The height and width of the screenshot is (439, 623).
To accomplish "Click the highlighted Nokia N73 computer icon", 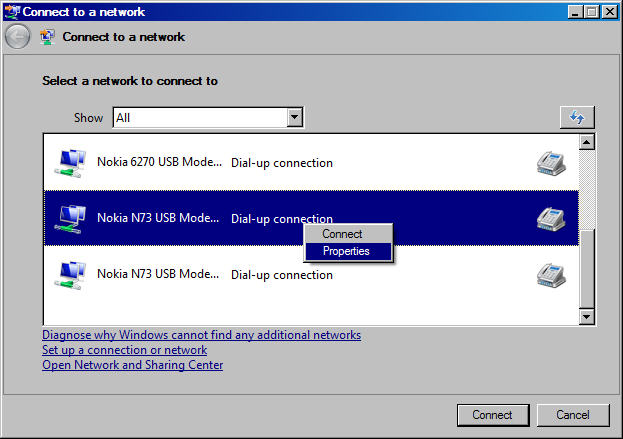I will [69, 218].
